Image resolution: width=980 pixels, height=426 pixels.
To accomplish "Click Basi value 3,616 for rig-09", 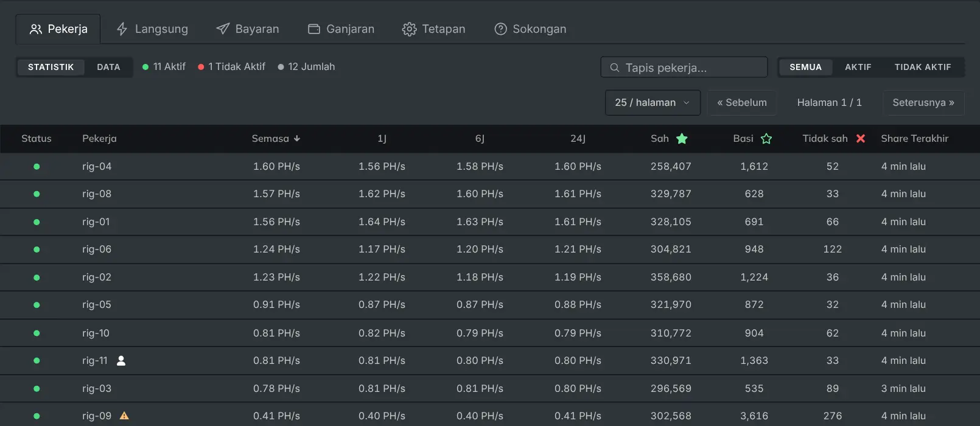I will click(754, 416).
